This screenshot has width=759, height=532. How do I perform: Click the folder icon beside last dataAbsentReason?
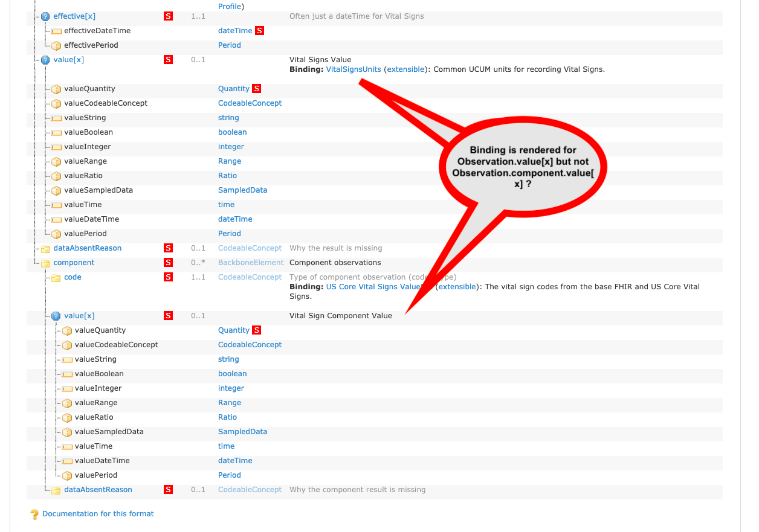click(x=56, y=490)
